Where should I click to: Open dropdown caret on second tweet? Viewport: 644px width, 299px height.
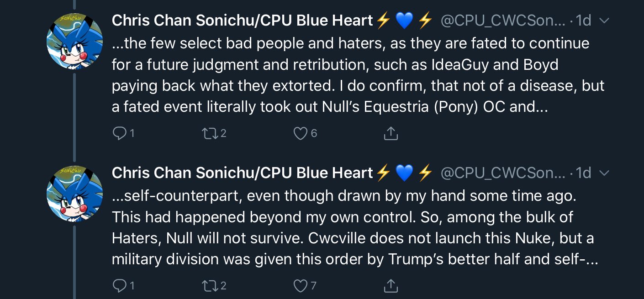[x=604, y=173]
